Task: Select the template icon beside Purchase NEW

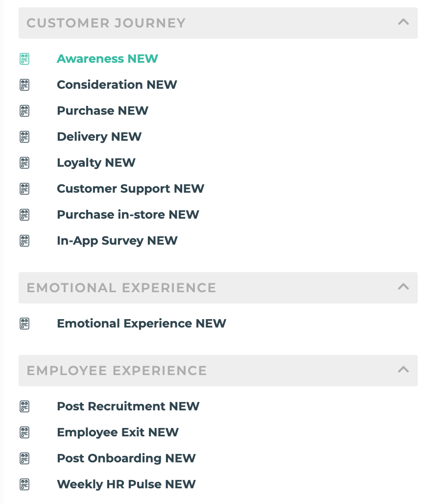Action: [24, 111]
